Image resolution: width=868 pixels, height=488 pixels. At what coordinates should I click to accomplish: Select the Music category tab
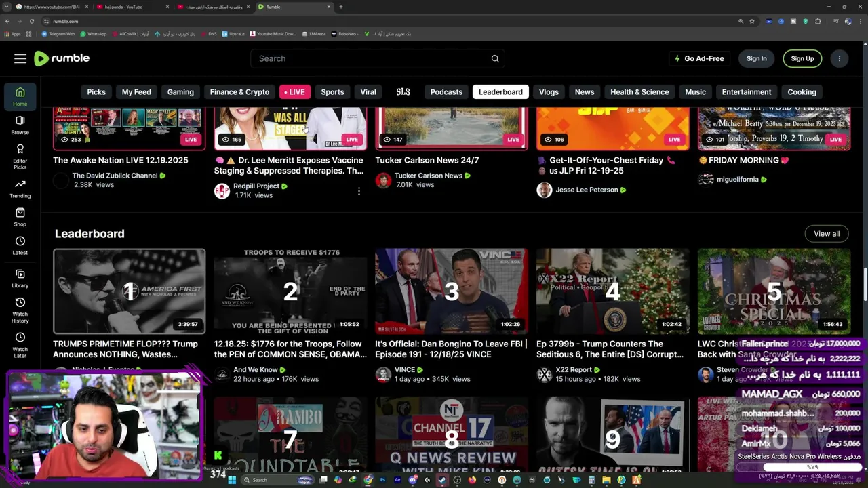[695, 92]
